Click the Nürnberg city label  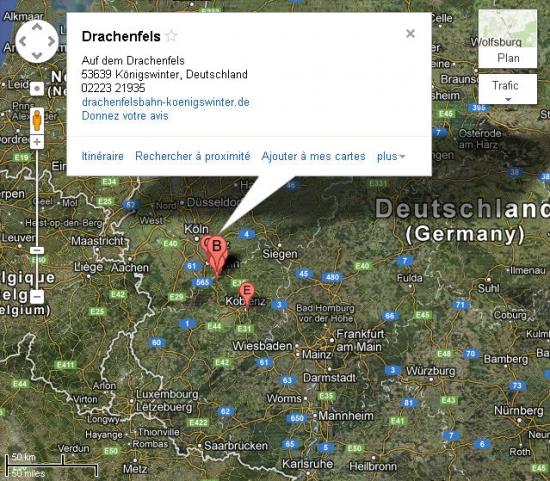(x=518, y=410)
